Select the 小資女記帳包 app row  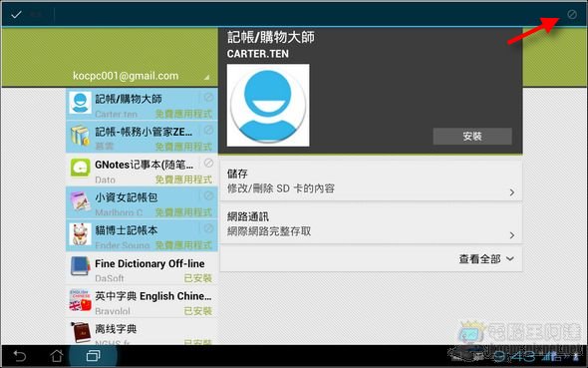pos(142,202)
